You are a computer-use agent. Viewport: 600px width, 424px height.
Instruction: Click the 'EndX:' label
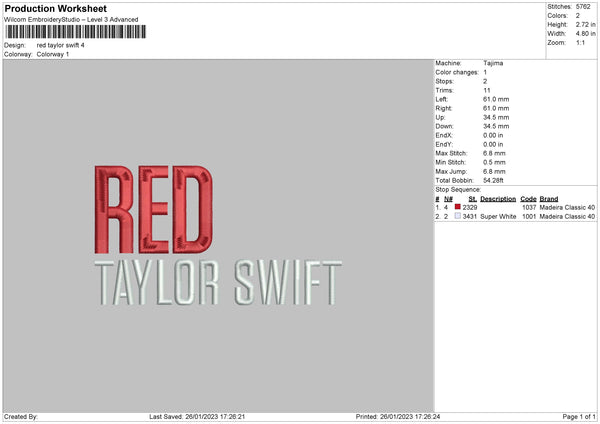click(444, 135)
